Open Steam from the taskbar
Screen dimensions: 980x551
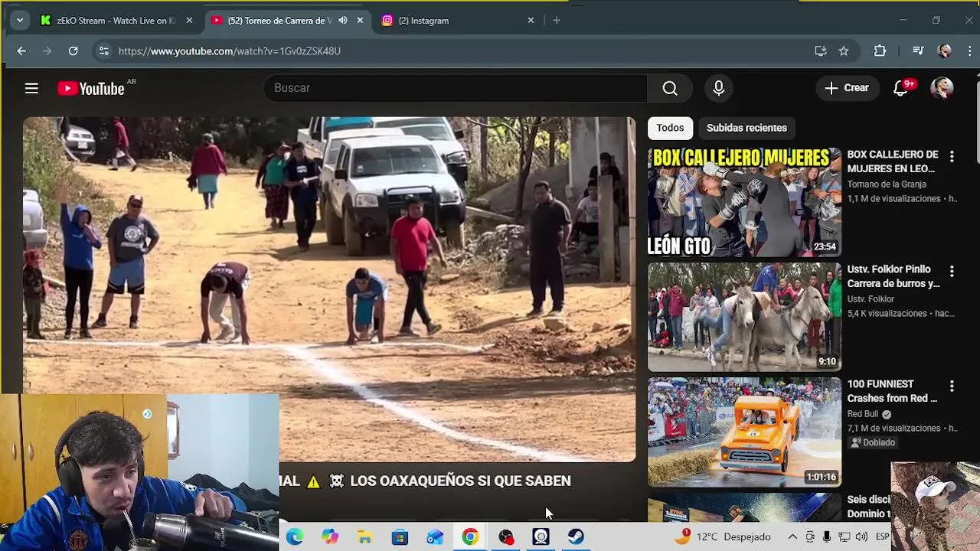point(576,537)
